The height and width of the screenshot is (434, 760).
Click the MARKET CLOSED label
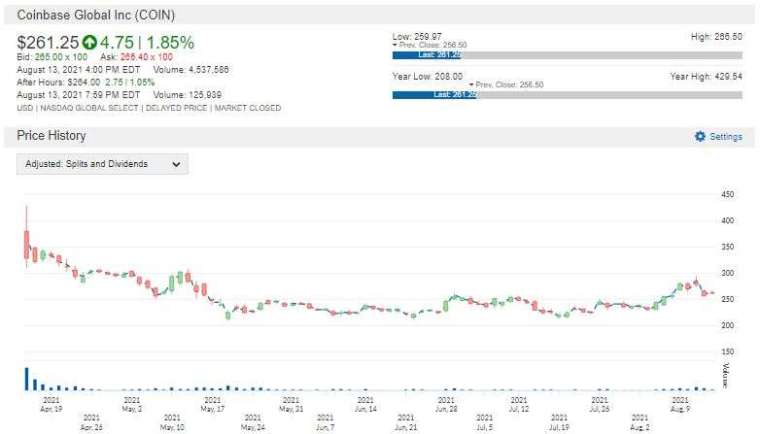(248, 108)
